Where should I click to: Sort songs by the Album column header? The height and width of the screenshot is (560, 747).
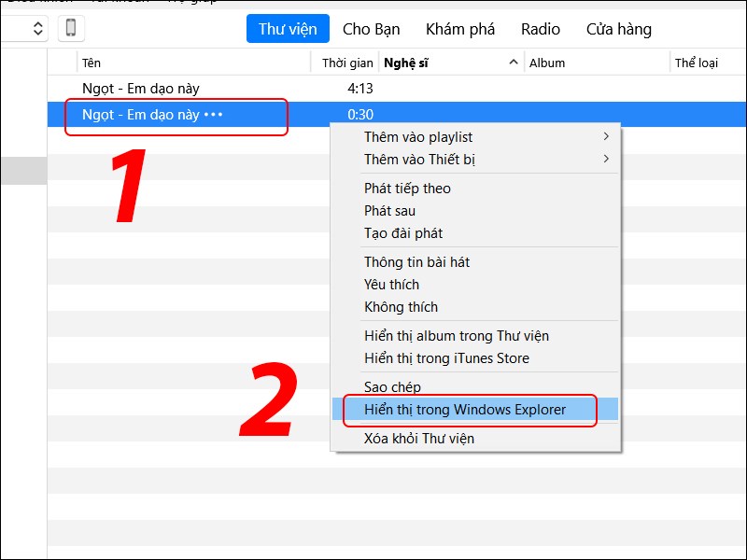click(545, 63)
